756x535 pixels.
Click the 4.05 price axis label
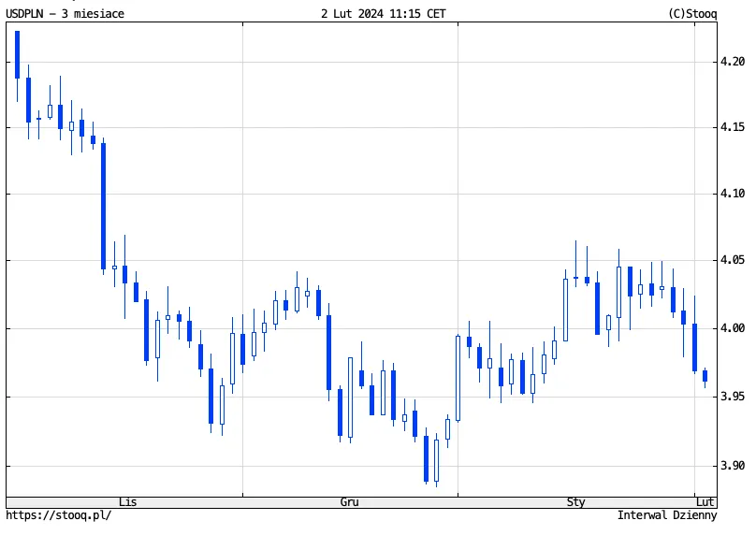pyautogui.click(x=733, y=260)
